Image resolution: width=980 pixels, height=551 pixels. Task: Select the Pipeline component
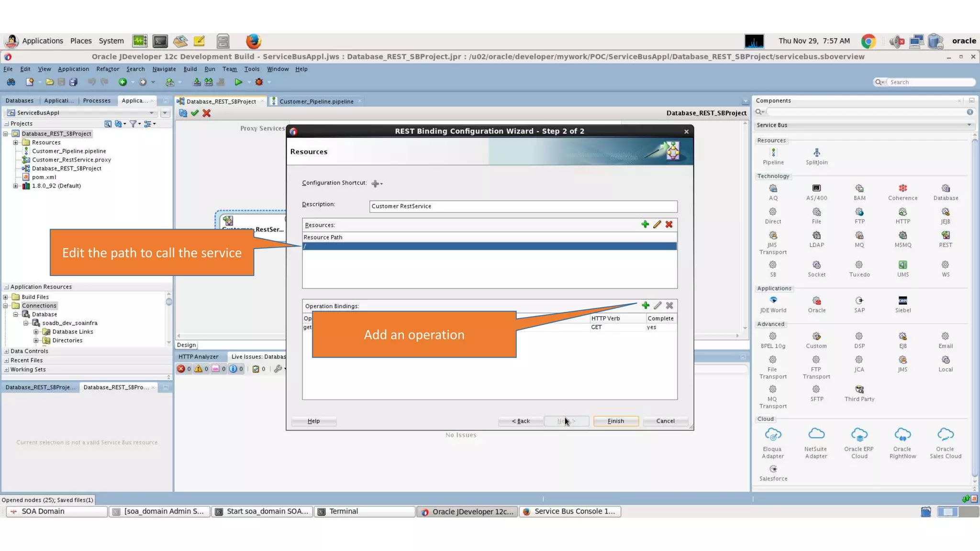point(773,156)
